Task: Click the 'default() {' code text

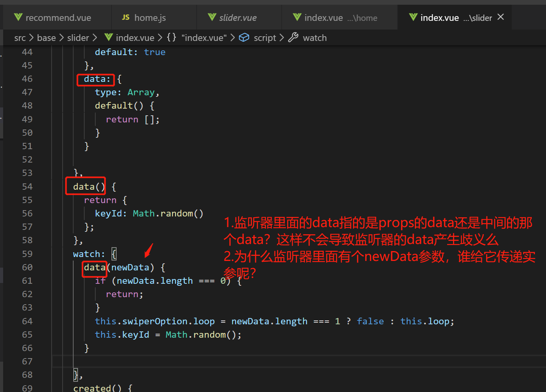Action: pos(124,106)
